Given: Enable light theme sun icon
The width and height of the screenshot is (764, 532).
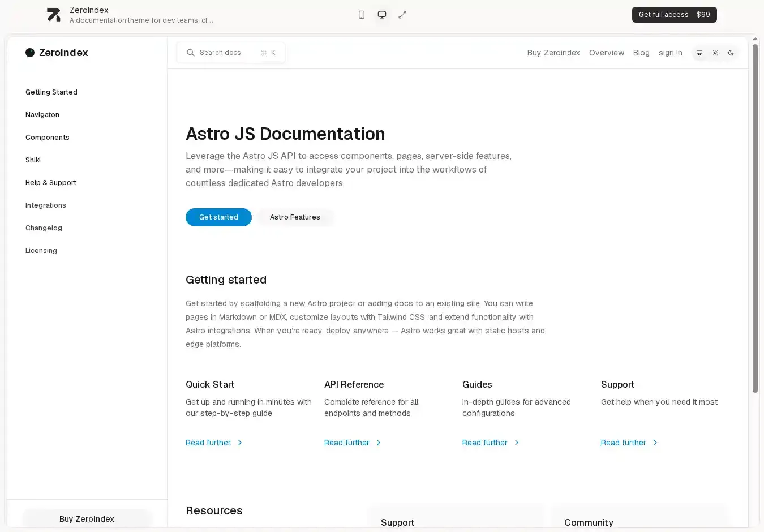Looking at the screenshot, I should (715, 53).
